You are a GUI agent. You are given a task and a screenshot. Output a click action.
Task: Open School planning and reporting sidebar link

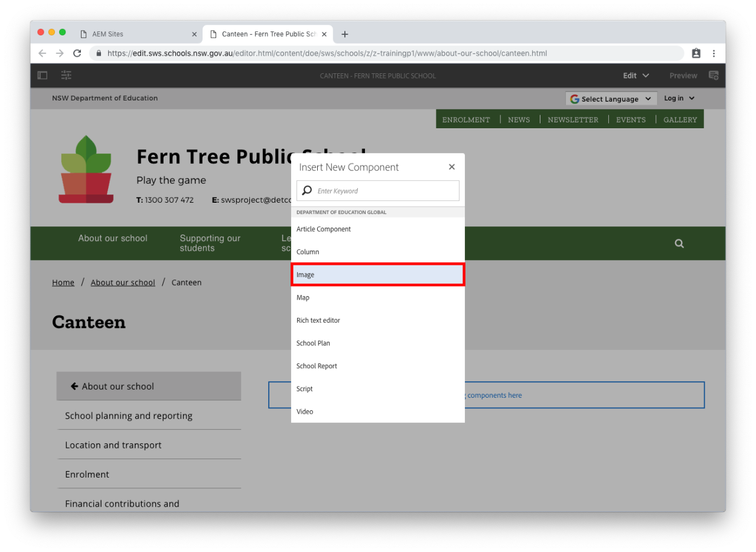(129, 415)
